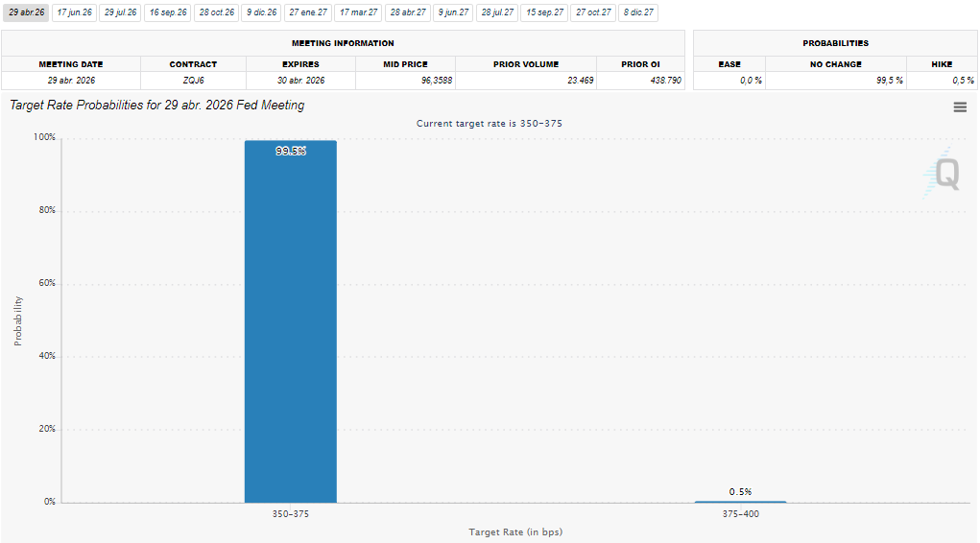The image size is (980, 543).
Task: Select the 16 sep.26 meeting tab
Action: tap(168, 12)
